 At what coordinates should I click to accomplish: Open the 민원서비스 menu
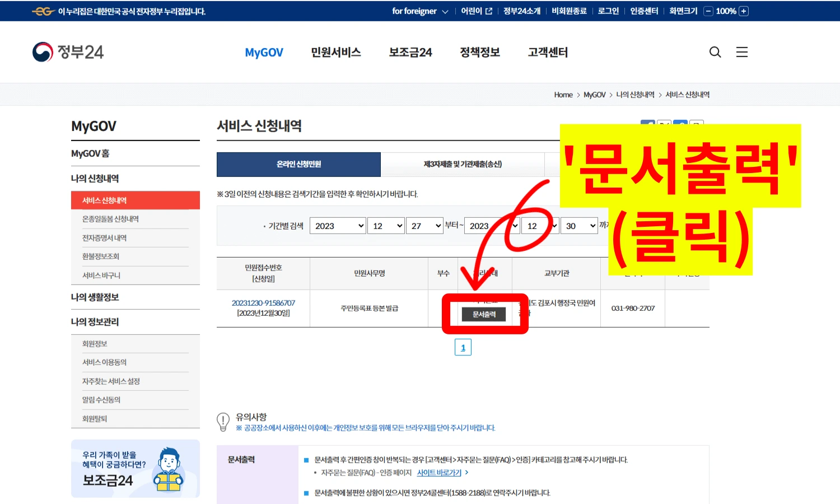(336, 53)
